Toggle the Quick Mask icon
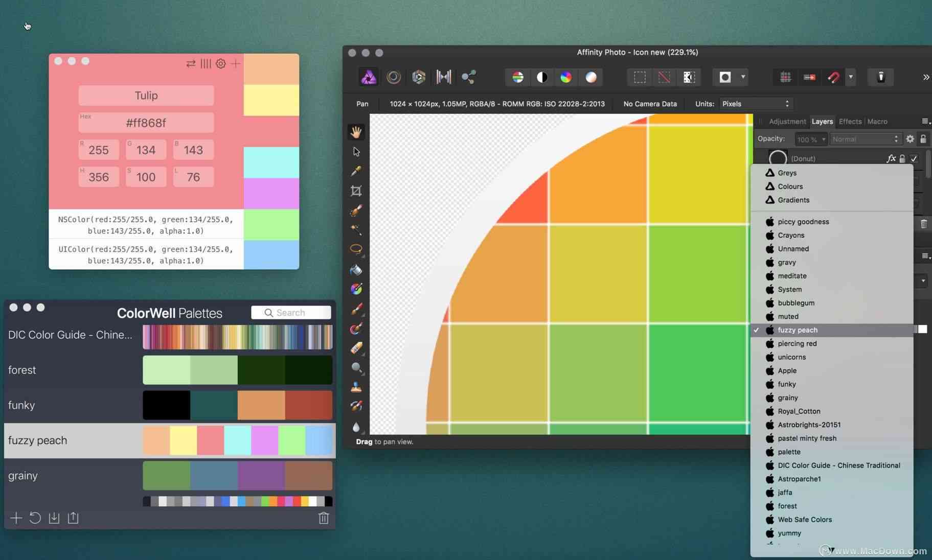 click(x=725, y=77)
